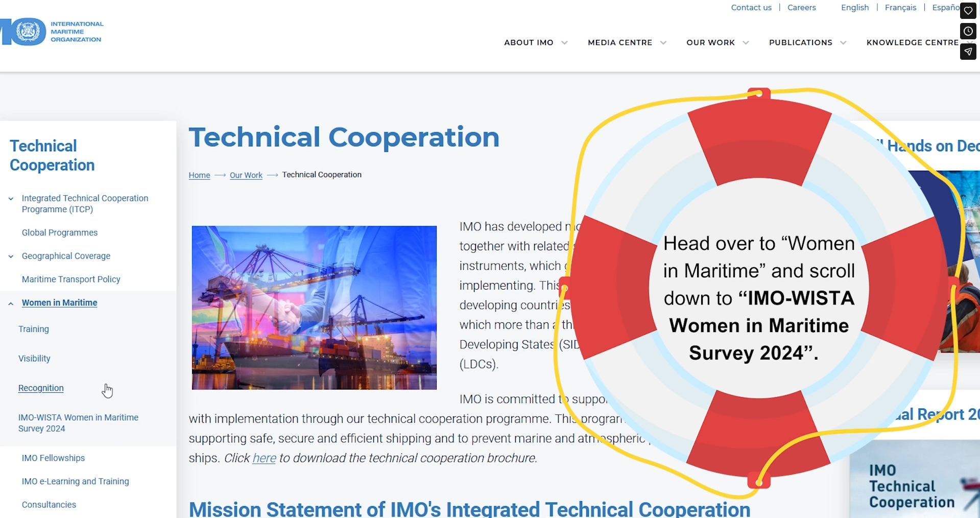Expand the OUR WORK dropdown chevron

pos(746,43)
